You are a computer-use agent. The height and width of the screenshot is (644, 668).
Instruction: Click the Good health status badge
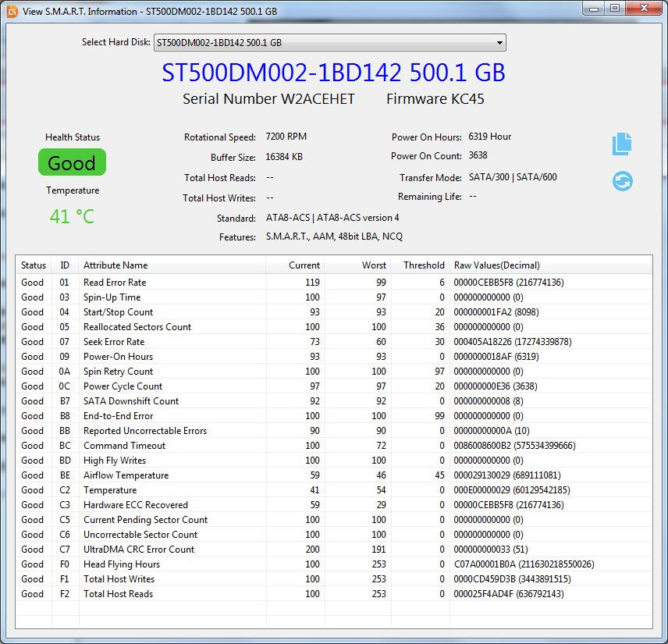(72, 162)
